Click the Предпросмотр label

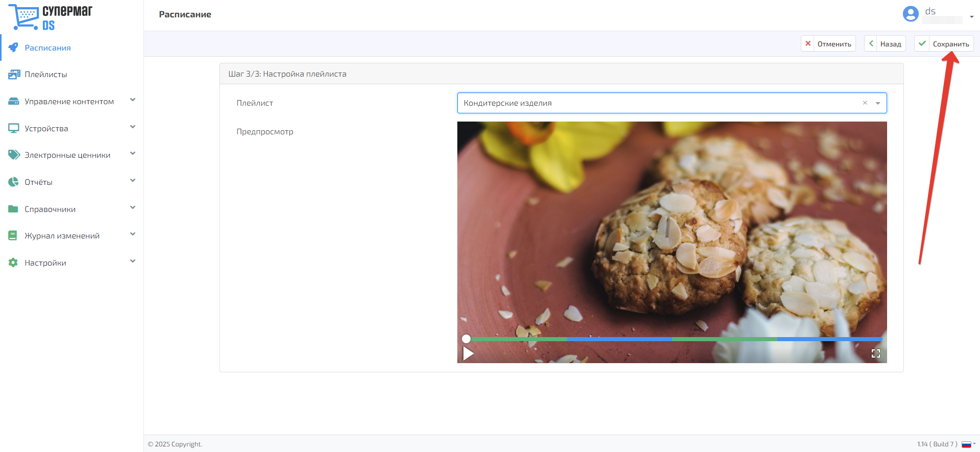(x=265, y=132)
